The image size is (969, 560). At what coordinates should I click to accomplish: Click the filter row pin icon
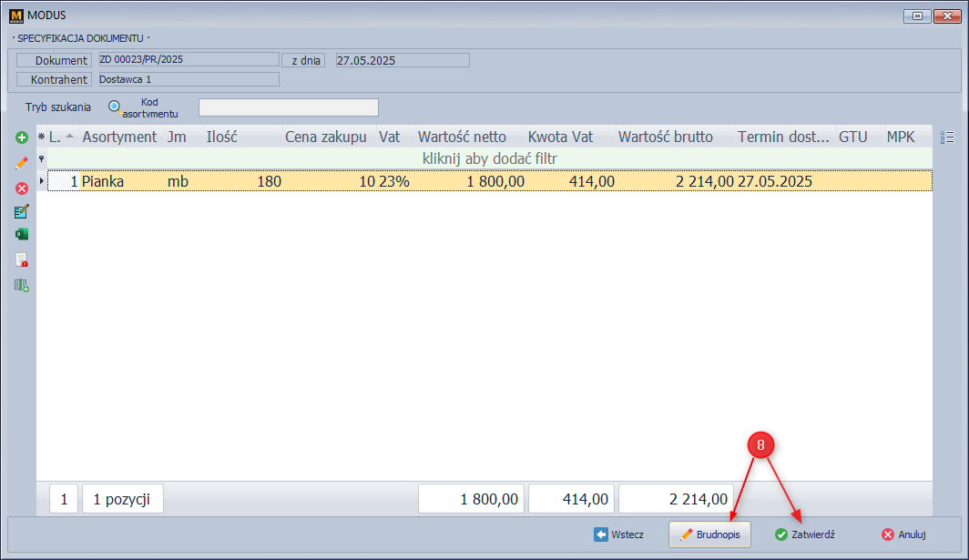41,158
